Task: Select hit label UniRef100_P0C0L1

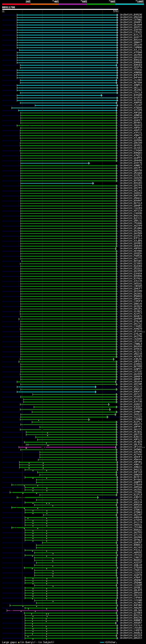Action: (x=131, y=550)
